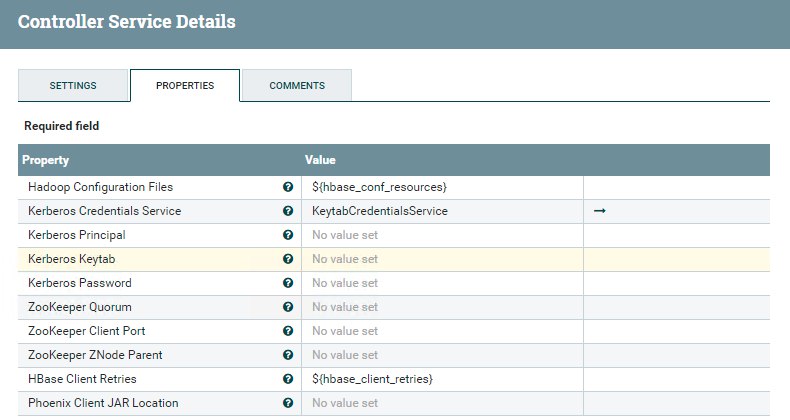Set value for ZooKeeper Client Port
The image size is (790, 420).
pos(442,331)
